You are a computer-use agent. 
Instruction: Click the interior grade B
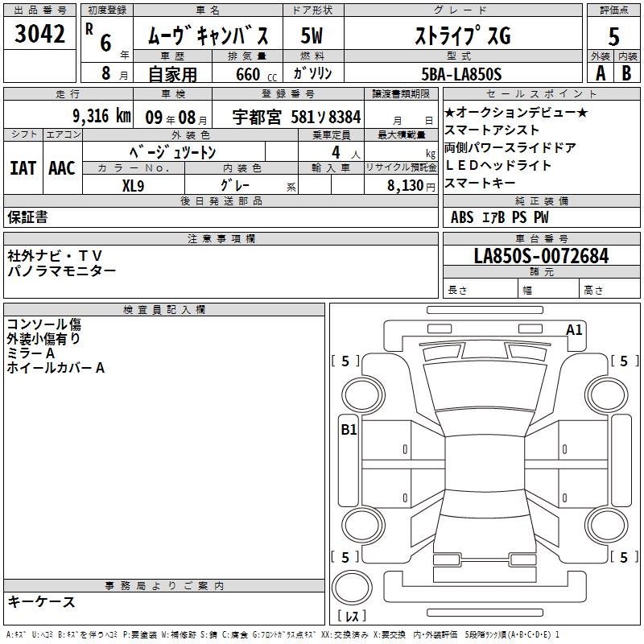pyautogui.click(x=627, y=73)
